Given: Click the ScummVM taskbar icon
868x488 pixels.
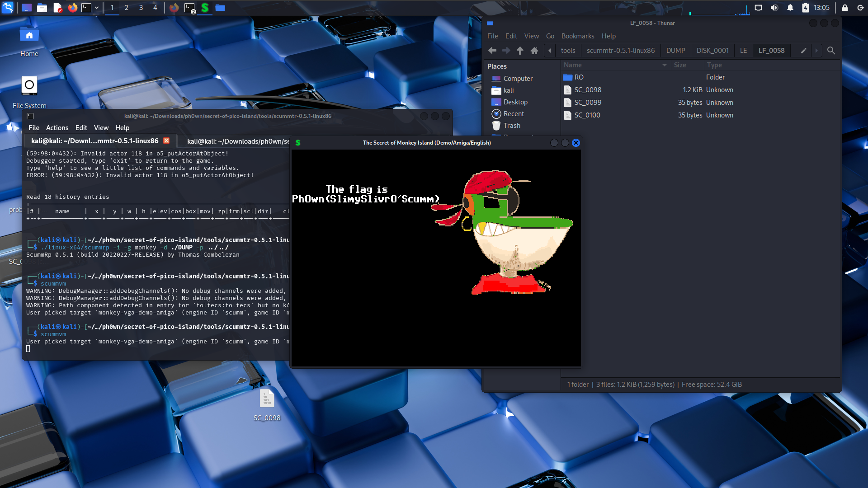Looking at the screenshot, I should [205, 8].
